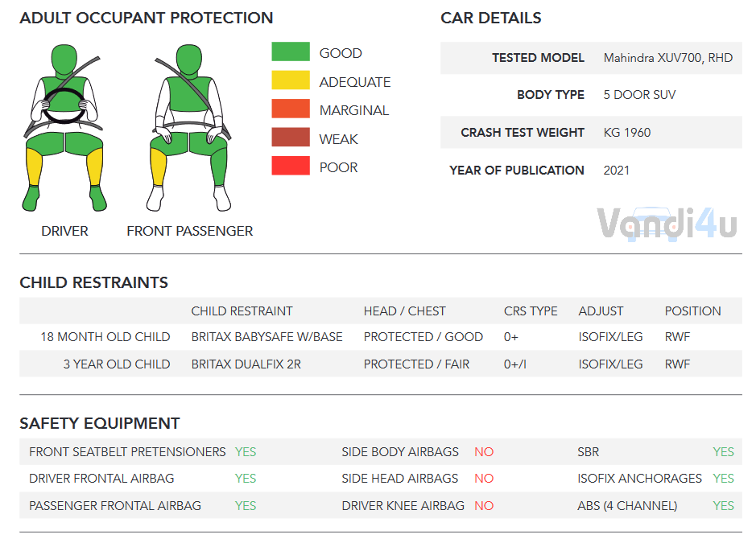Click YES beside passenger frontal airbag

(246, 506)
